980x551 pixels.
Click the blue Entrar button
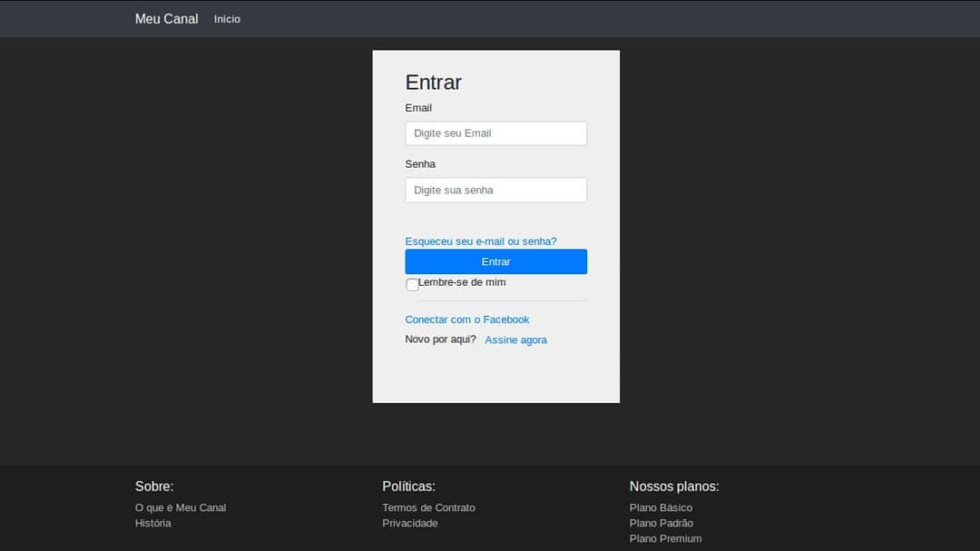[x=495, y=261]
